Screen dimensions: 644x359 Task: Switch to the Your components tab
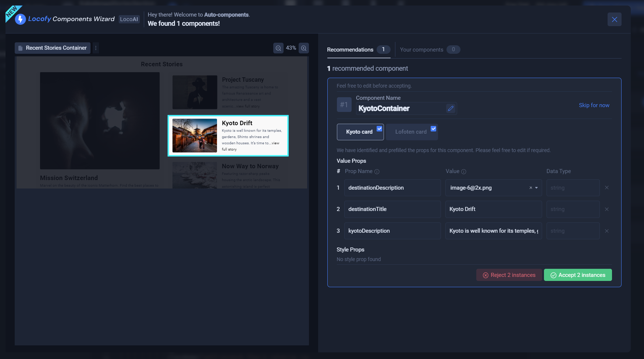click(421, 49)
